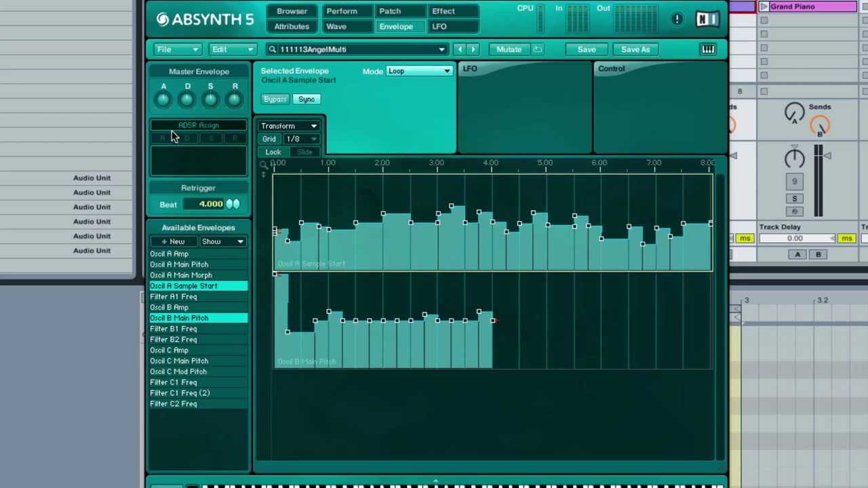Toggle the envelope Bypass button
This screenshot has height=488, width=868.
tap(275, 99)
